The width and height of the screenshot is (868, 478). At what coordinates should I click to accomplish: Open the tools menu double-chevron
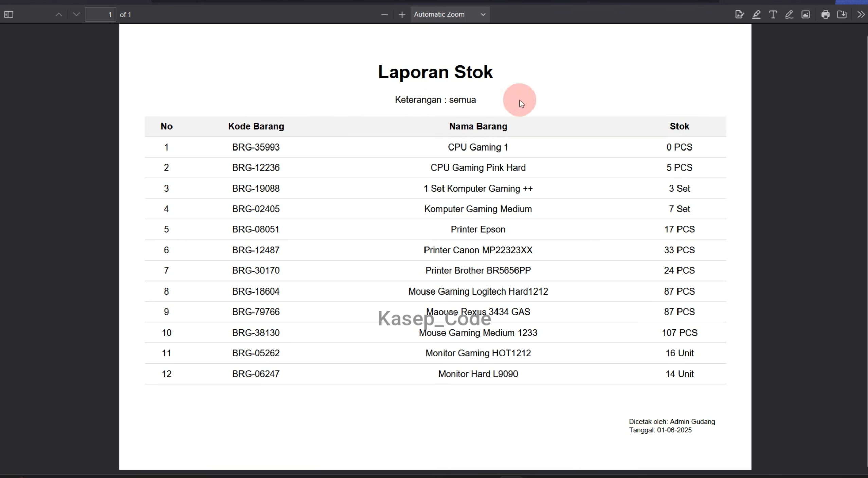coord(861,15)
